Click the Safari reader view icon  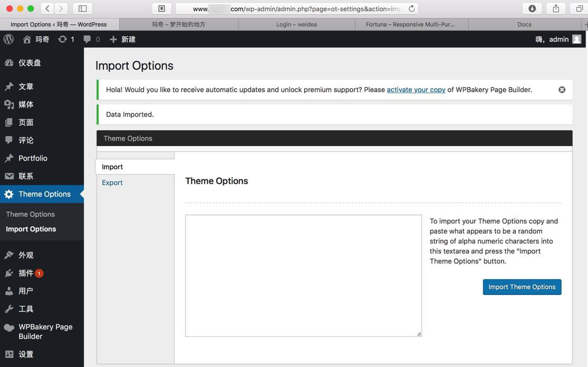pos(161,8)
